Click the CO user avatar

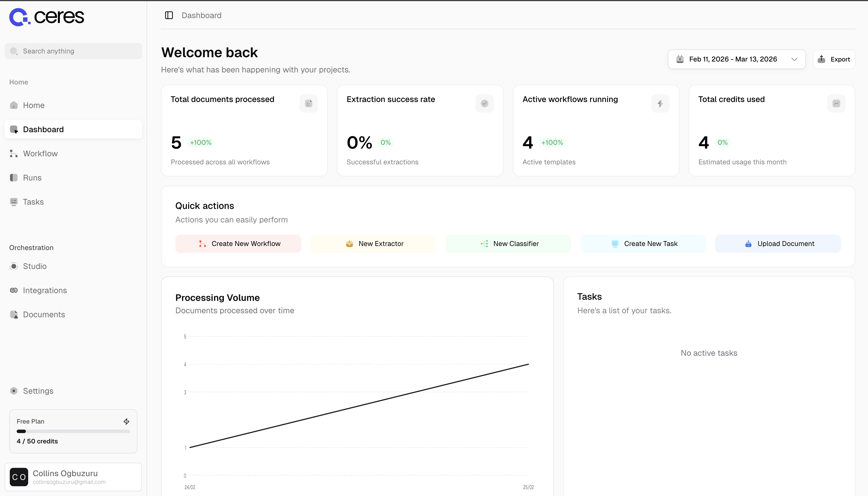click(x=19, y=477)
